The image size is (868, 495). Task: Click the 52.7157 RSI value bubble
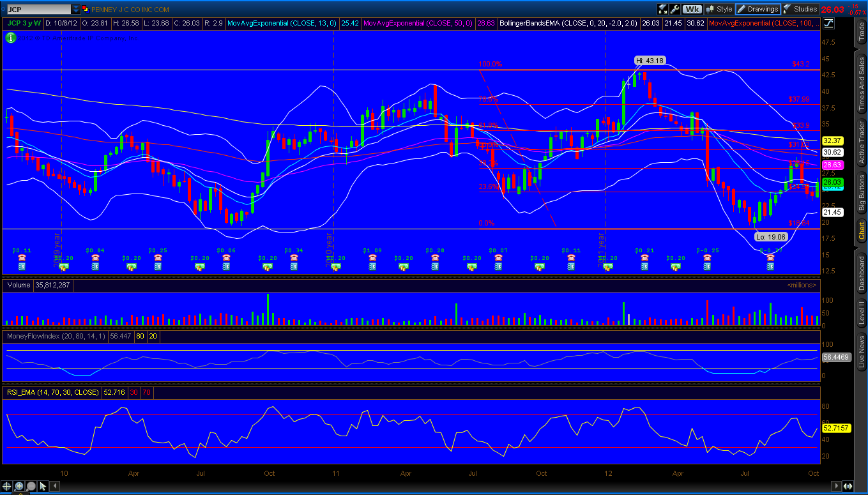point(836,428)
